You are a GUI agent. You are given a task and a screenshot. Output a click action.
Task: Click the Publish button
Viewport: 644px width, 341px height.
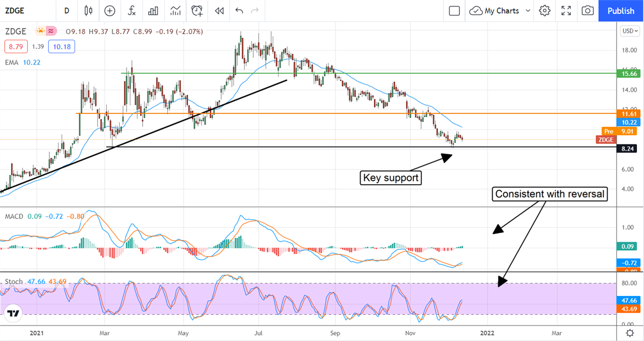(621, 11)
